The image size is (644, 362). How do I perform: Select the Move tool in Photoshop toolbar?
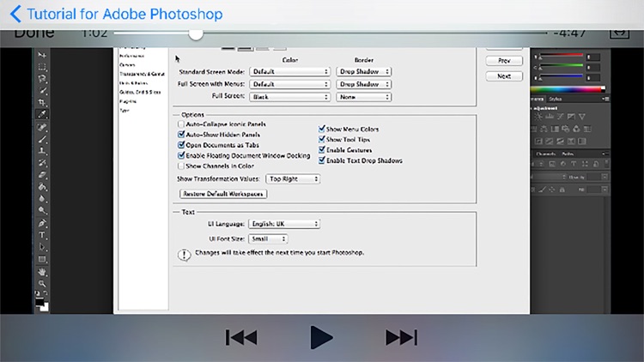42,55
